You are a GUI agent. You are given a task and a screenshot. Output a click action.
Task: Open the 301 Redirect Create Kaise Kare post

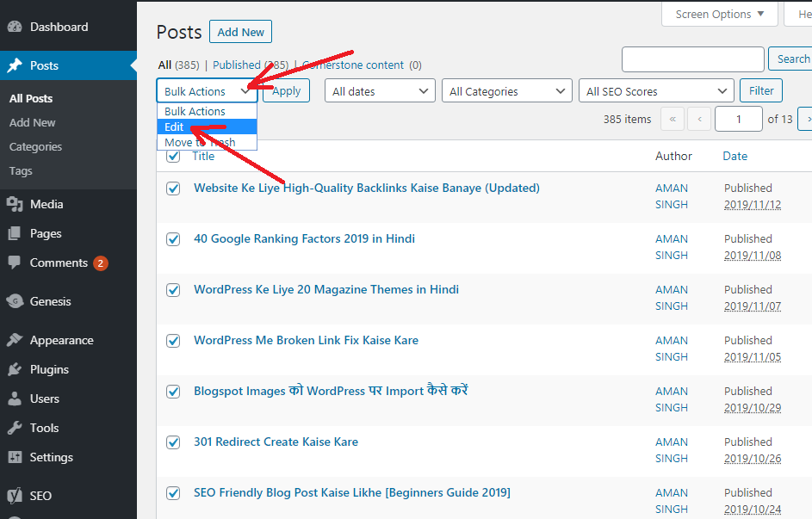coord(276,442)
